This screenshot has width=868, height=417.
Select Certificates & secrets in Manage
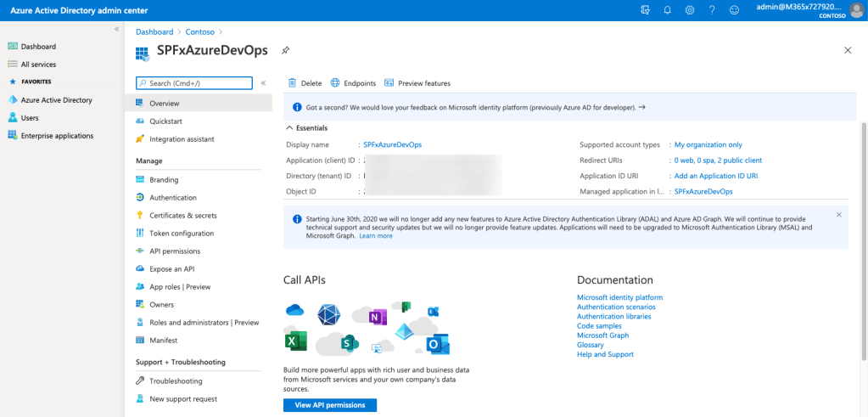tap(182, 216)
